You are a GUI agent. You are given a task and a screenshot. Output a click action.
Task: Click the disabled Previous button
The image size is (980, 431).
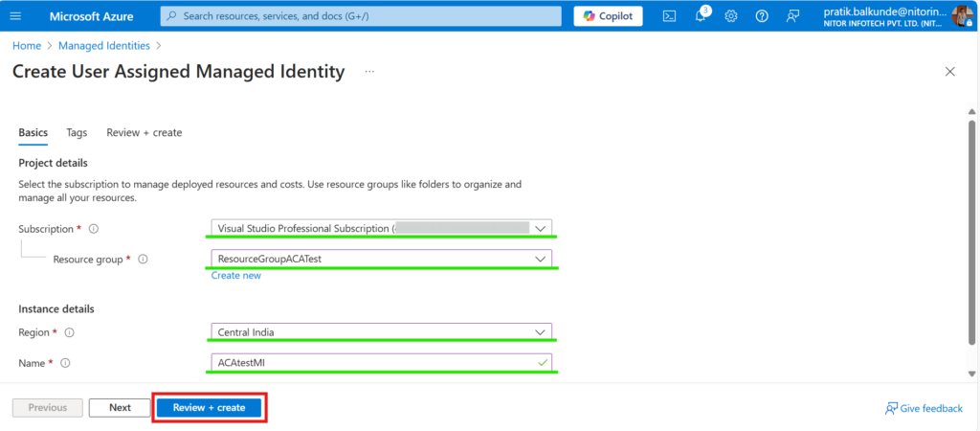click(48, 408)
